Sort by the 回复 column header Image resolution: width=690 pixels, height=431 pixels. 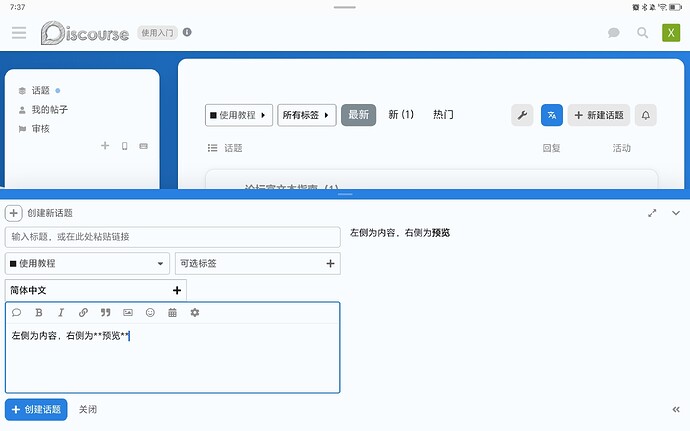(551, 148)
